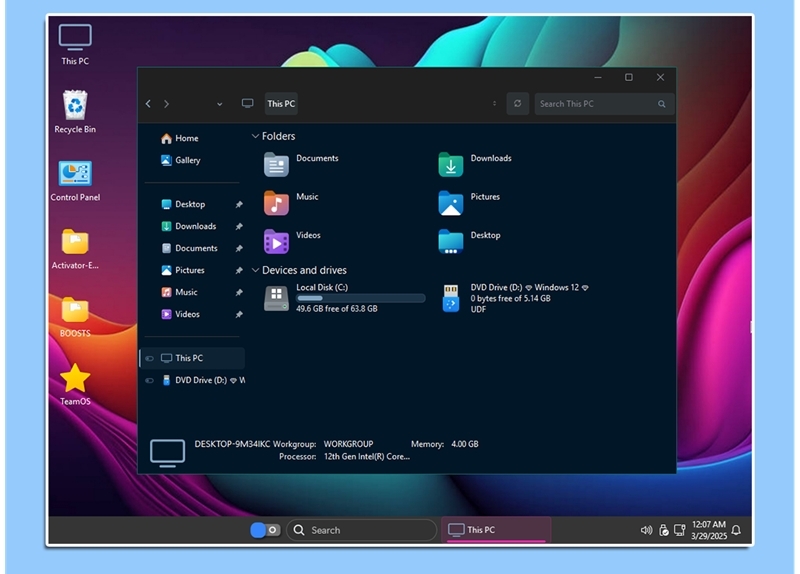Open the Documents folder icon

coord(276,165)
